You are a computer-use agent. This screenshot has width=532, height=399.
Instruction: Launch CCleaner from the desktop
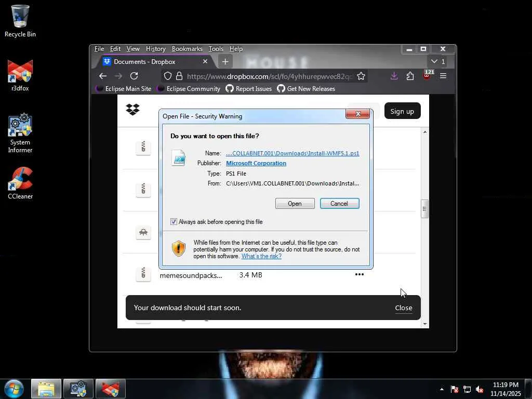(x=20, y=183)
